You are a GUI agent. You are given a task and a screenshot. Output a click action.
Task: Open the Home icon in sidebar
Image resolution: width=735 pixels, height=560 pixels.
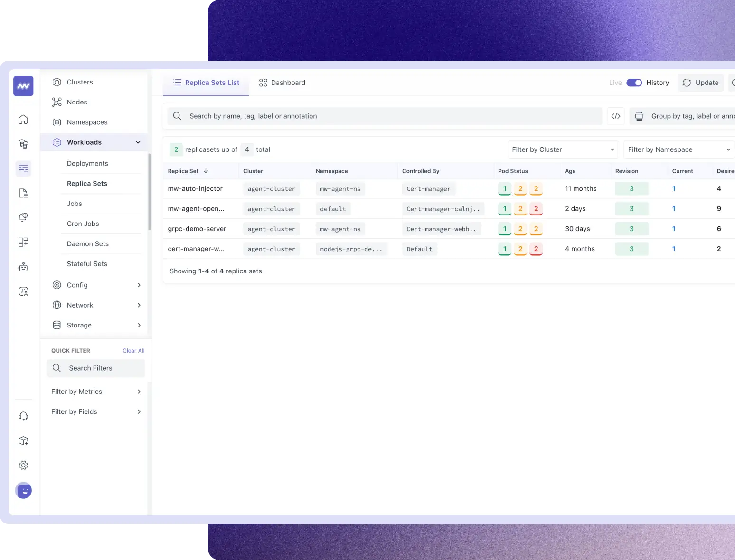[23, 119]
